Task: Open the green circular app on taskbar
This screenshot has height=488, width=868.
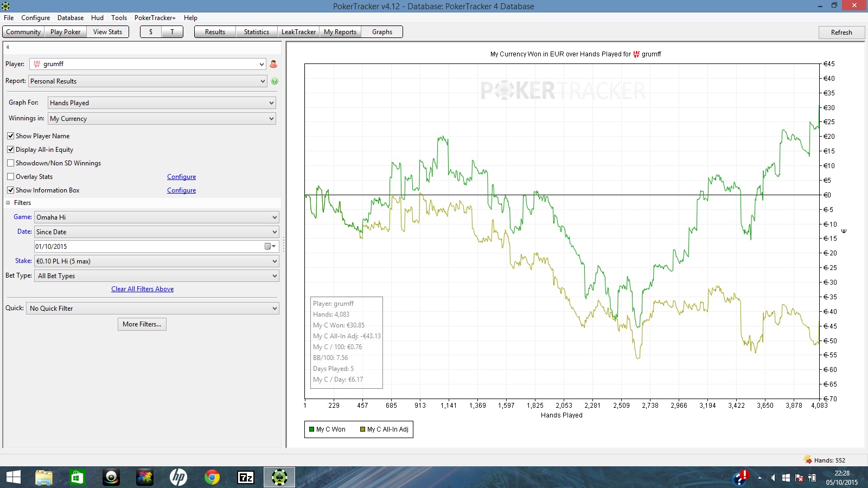Action: pyautogui.click(x=111, y=477)
